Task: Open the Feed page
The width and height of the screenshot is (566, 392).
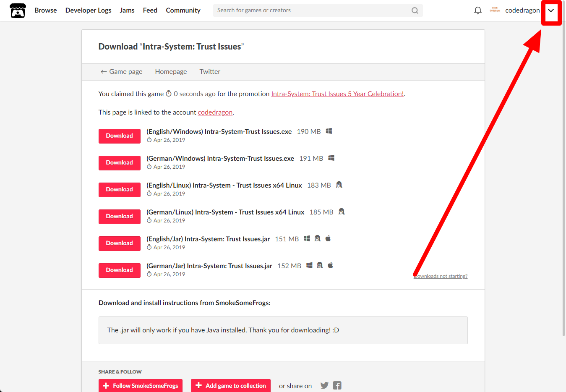Action: [x=150, y=10]
